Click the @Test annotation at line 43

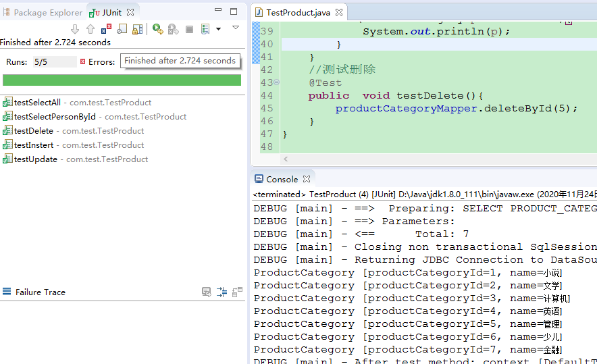click(325, 82)
